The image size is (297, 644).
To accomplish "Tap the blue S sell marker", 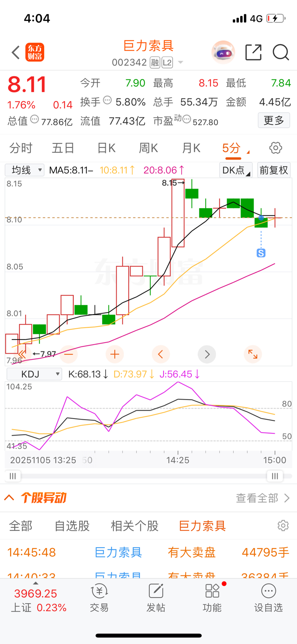I will (261, 253).
